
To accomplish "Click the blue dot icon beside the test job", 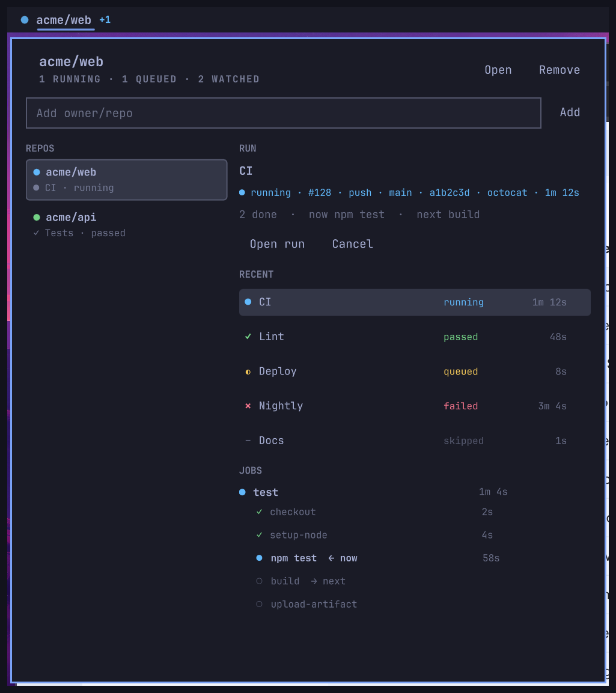I will click(242, 492).
